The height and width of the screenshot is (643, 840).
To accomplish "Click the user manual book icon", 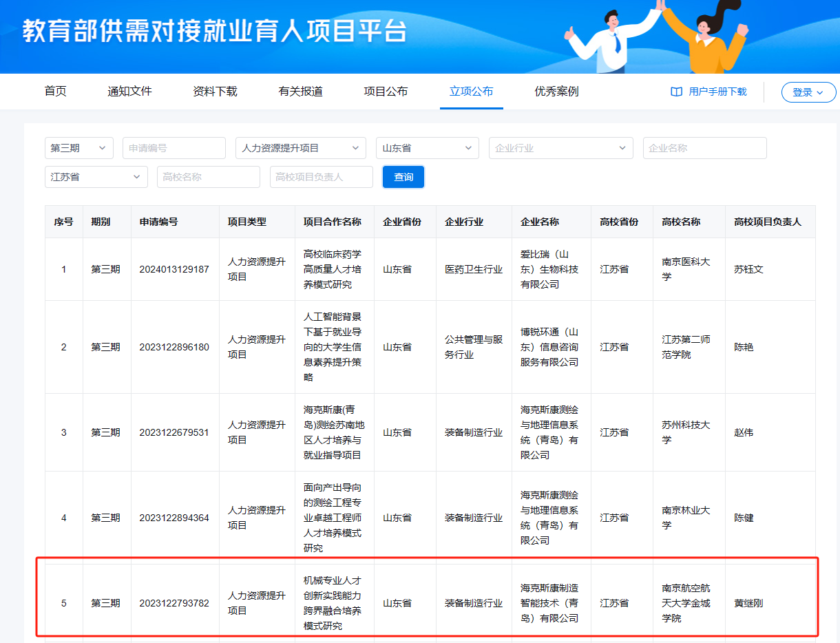I will pos(676,92).
